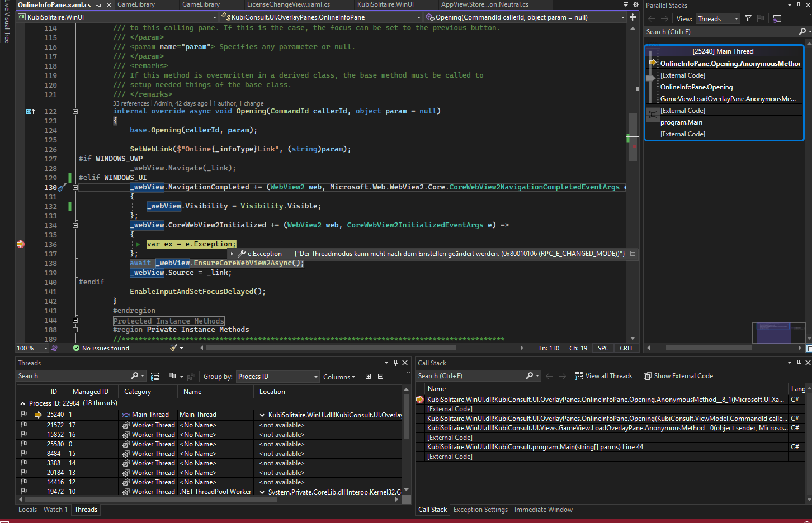Screen dimensions: 812x523
Task: Toggle flag for thread 15852
Action: coord(23,434)
